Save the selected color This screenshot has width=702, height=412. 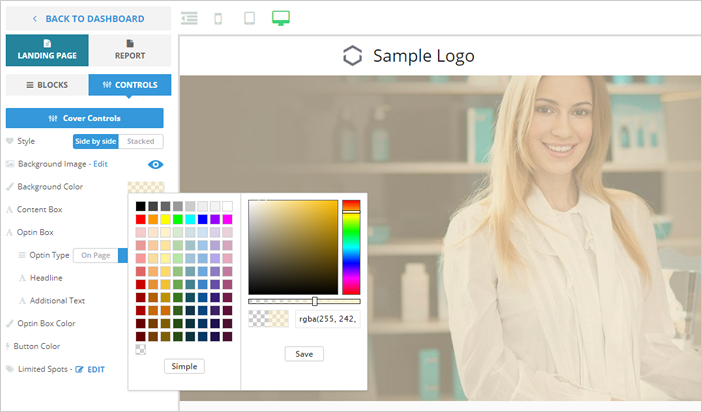click(304, 354)
